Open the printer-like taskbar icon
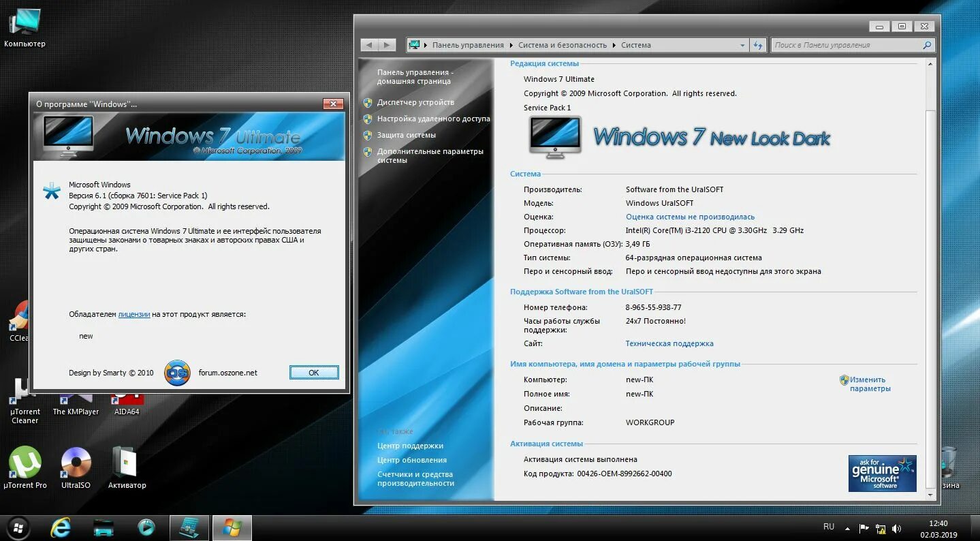The height and width of the screenshot is (541, 980). point(104,527)
